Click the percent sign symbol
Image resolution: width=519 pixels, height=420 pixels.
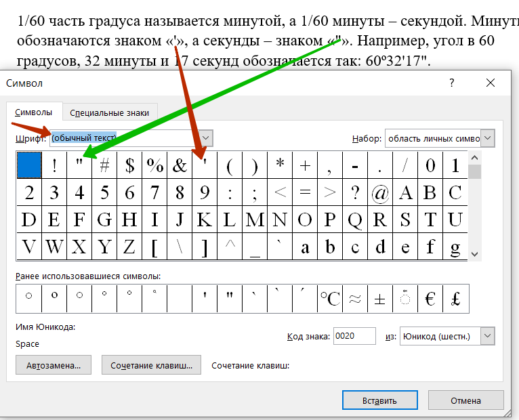[x=154, y=165]
